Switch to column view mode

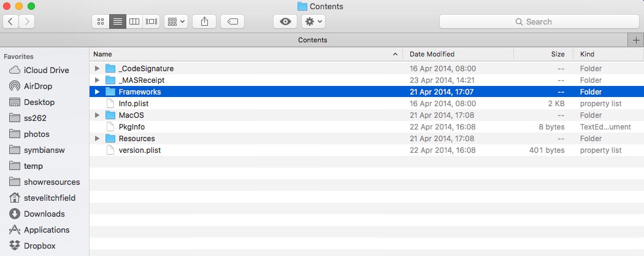coord(134,21)
